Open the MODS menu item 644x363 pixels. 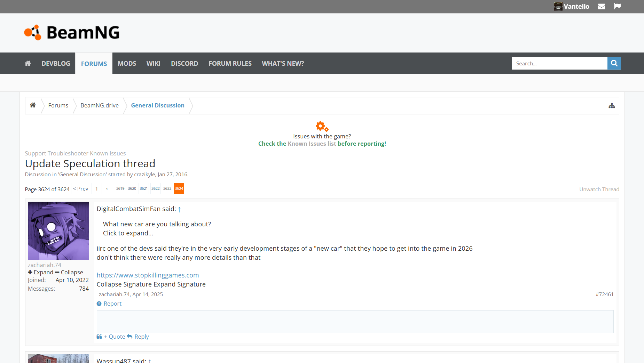(127, 63)
